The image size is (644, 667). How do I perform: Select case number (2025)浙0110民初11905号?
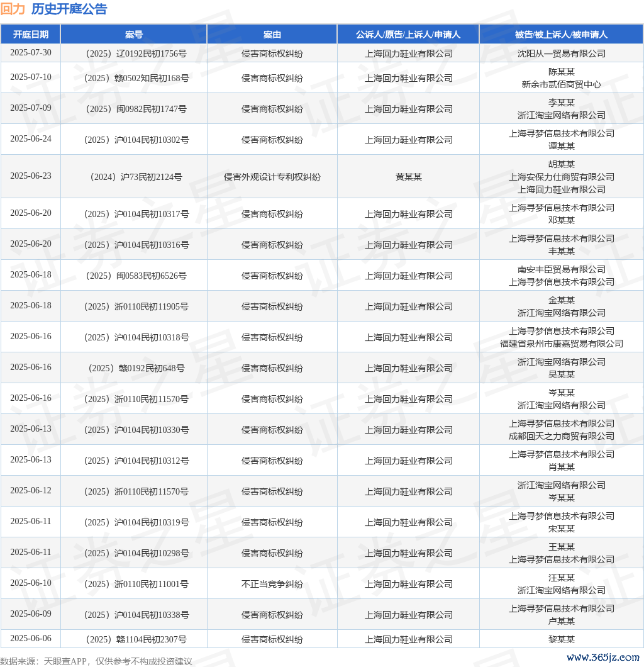tap(136, 306)
